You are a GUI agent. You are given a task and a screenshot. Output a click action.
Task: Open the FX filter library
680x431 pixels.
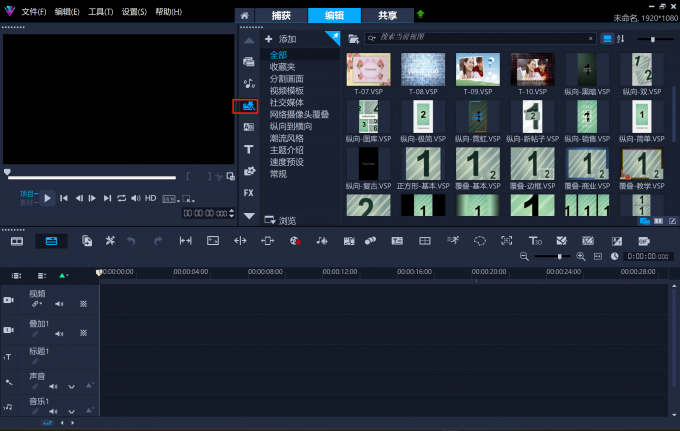tap(248, 193)
